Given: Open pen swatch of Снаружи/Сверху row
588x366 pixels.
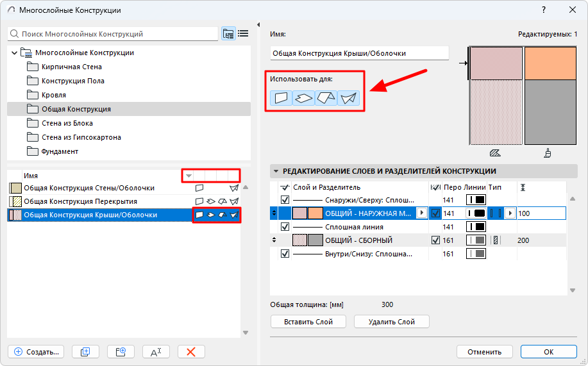Looking at the screenshot, I should 476,200.
